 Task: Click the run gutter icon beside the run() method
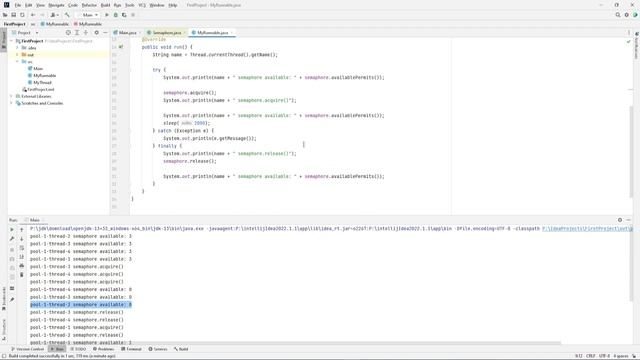(x=121, y=47)
